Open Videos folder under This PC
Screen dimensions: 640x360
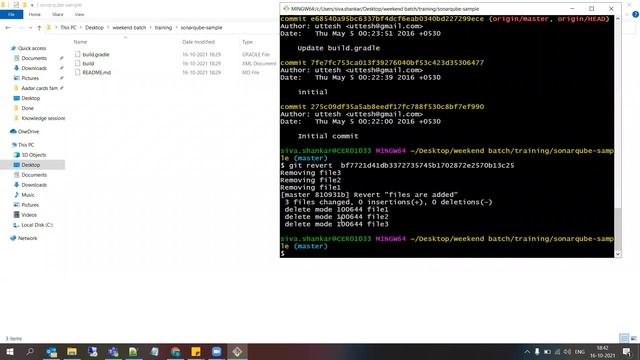pos(29,215)
